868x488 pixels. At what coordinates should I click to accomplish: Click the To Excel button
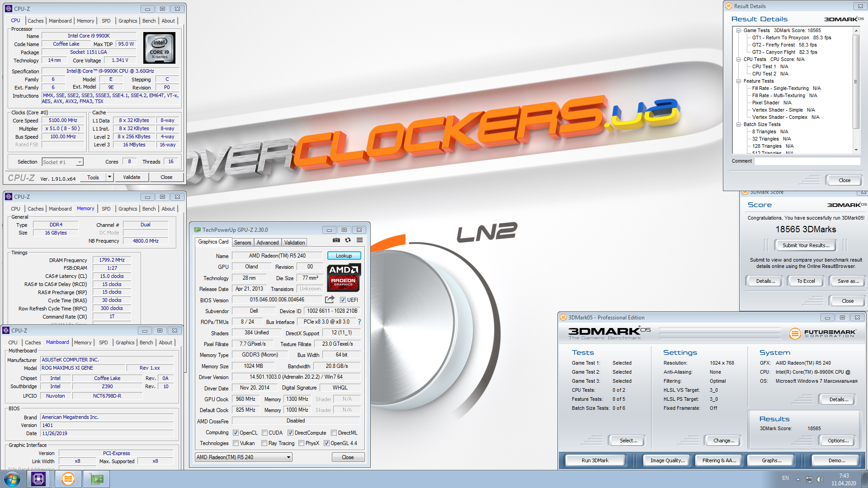click(806, 281)
